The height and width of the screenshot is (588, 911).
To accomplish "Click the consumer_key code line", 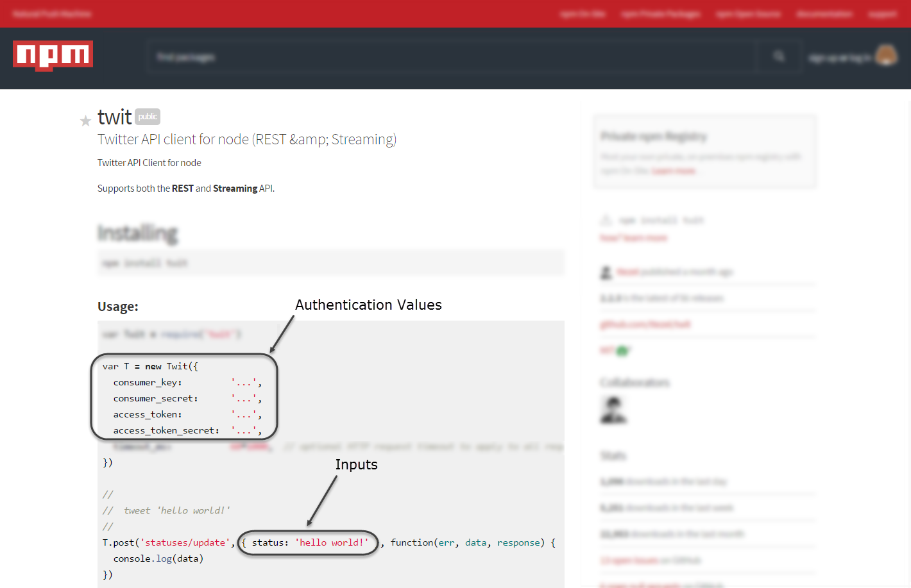I will click(x=187, y=382).
